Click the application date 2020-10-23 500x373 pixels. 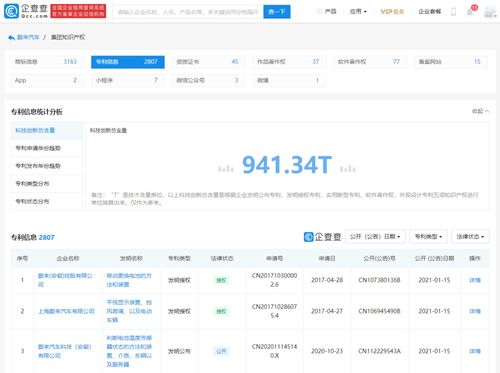pos(327,351)
